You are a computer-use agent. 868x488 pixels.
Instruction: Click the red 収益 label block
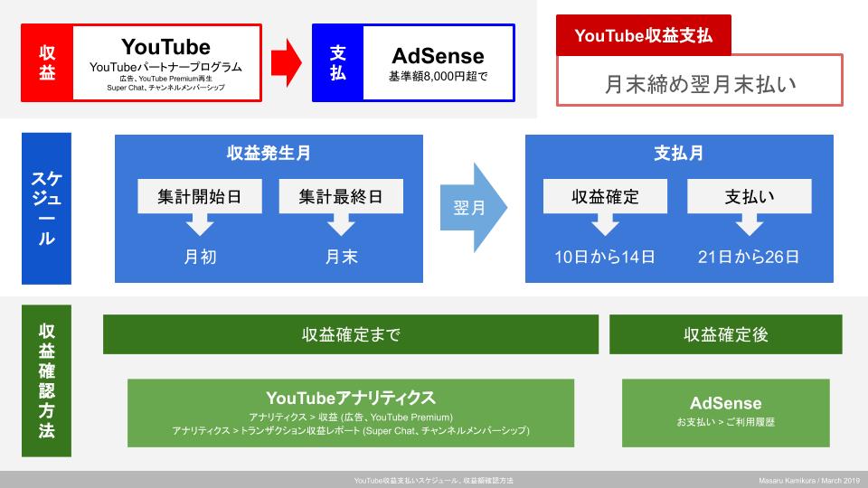click(x=47, y=62)
